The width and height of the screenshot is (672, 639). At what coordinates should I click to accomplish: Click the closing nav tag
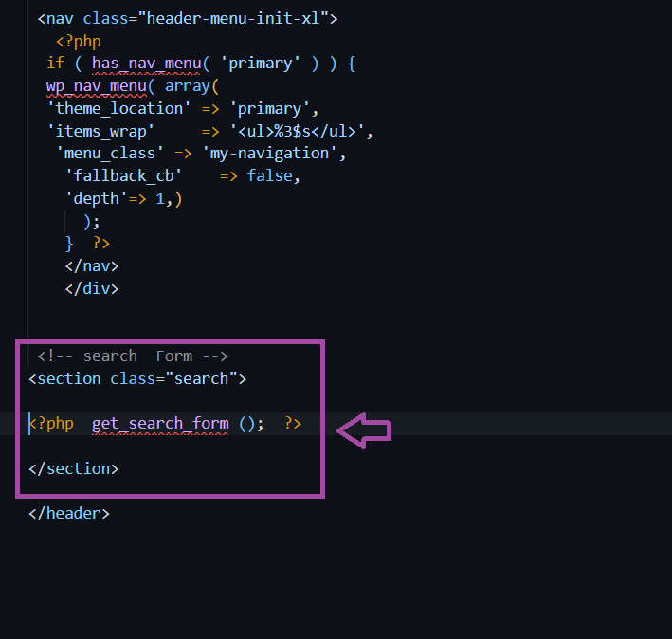[x=92, y=266]
